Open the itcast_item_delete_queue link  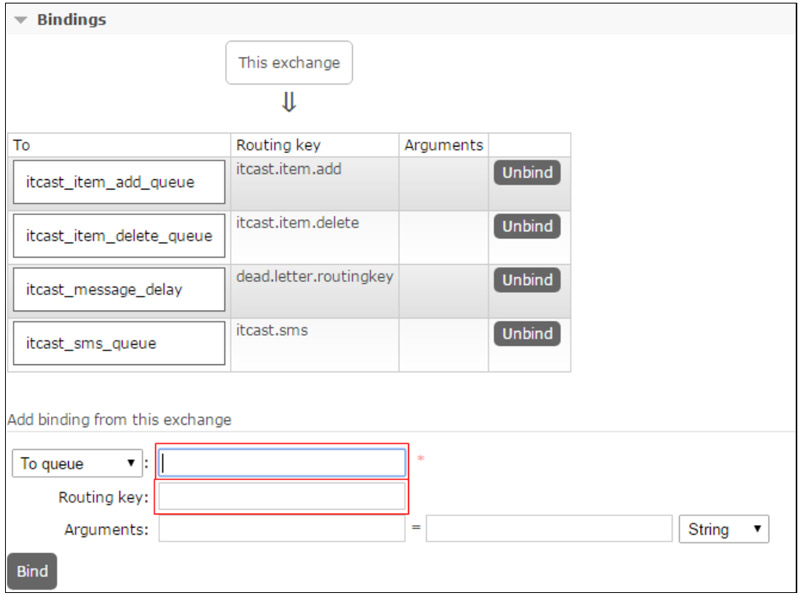119,236
